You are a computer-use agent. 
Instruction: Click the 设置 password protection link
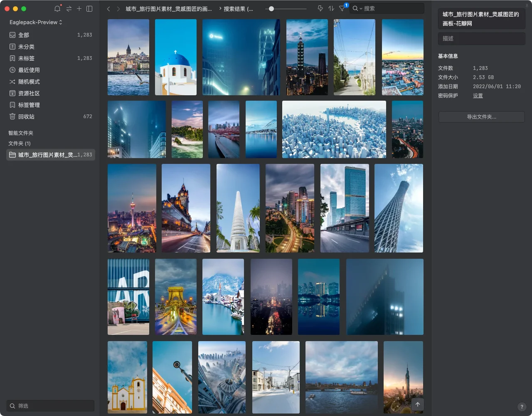click(x=478, y=96)
